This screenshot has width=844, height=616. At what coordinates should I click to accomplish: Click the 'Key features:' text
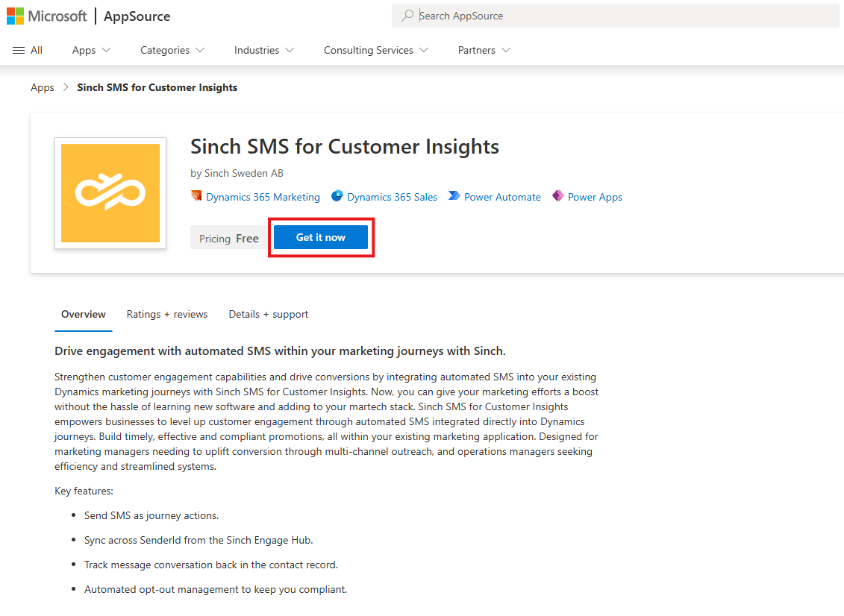[x=84, y=491]
